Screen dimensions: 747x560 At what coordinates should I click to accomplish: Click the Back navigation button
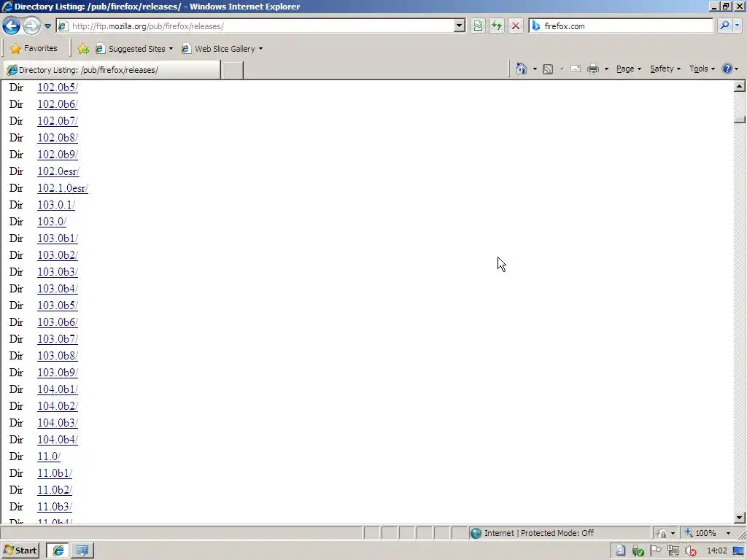11,26
